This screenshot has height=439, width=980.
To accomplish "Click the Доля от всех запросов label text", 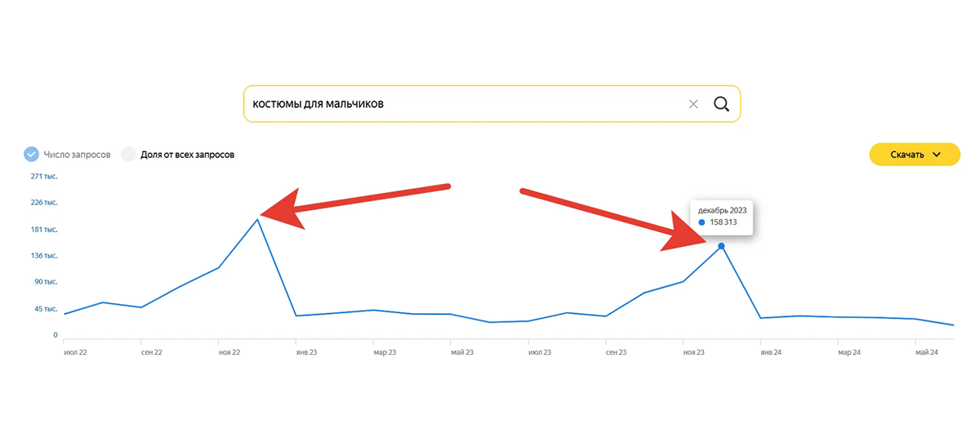I will [188, 155].
